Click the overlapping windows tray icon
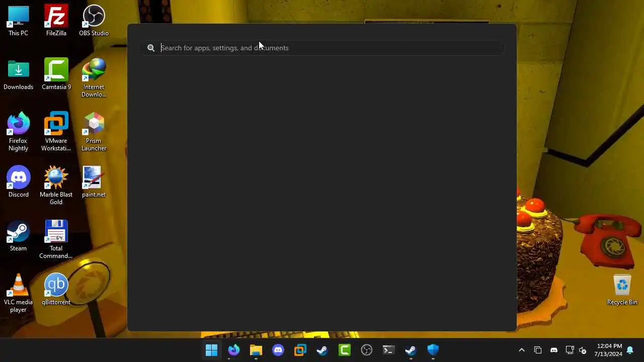 538,350
